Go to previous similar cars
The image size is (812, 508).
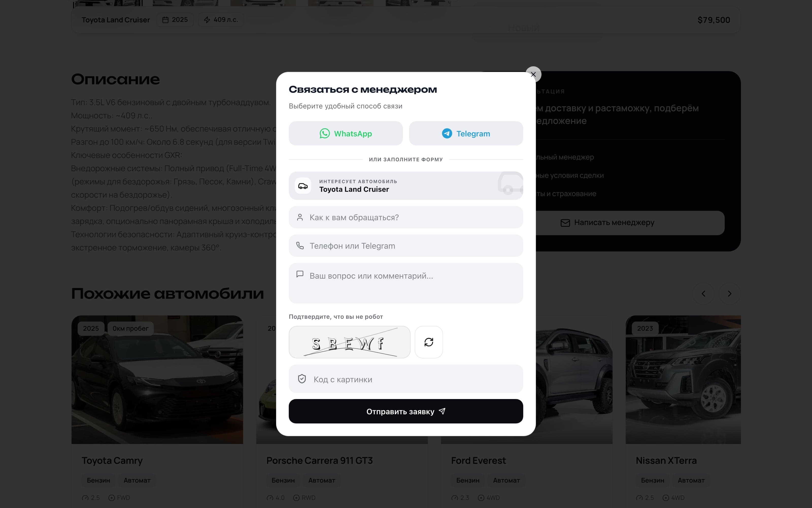[703, 294]
